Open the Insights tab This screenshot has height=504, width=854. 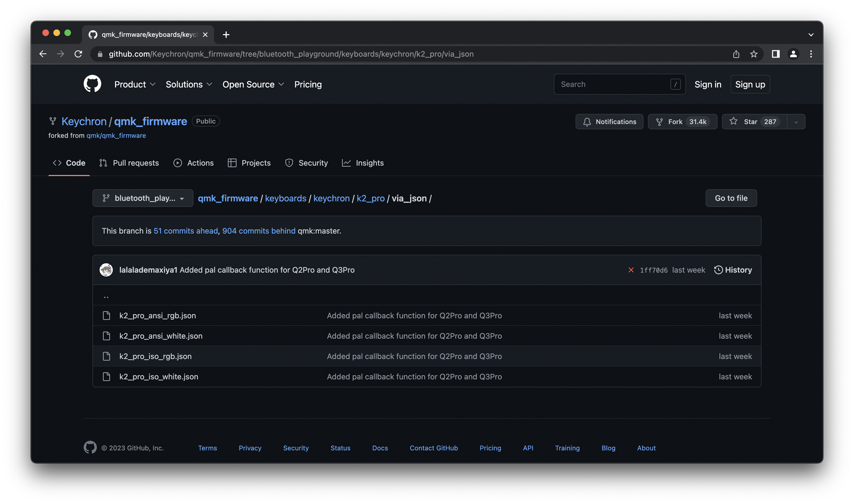coord(363,163)
